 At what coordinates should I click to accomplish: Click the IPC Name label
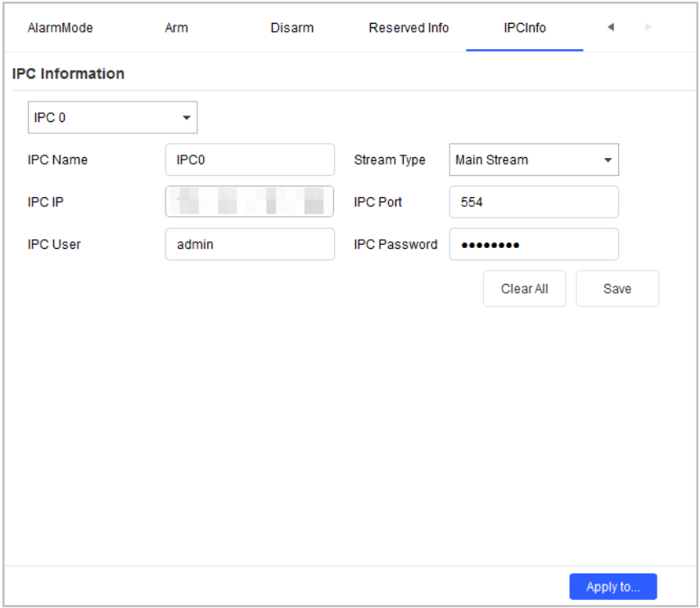pos(57,160)
